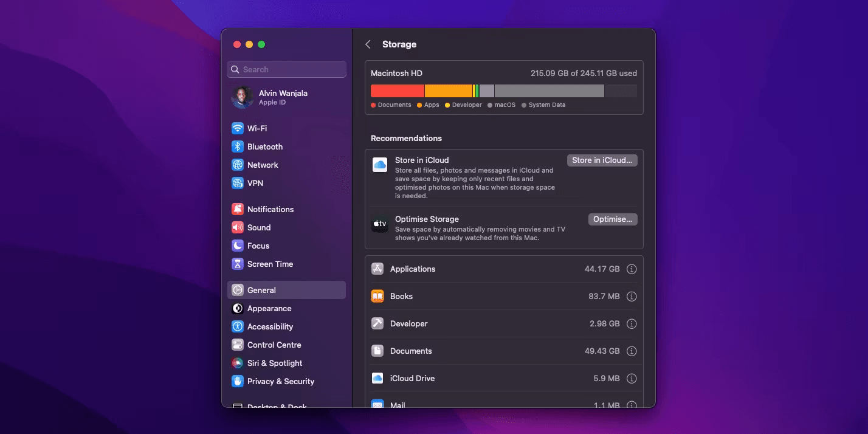
Task: Select Notifications in the sidebar
Action: 287,209
